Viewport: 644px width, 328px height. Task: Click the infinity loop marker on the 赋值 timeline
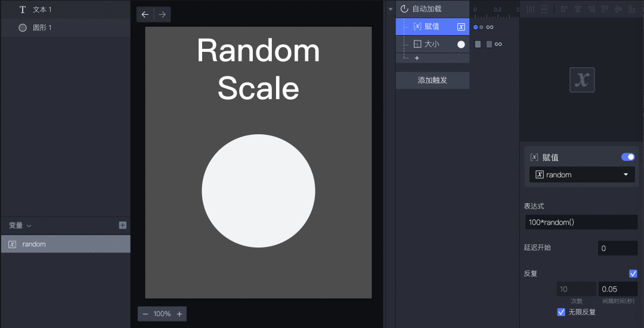(490, 27)
